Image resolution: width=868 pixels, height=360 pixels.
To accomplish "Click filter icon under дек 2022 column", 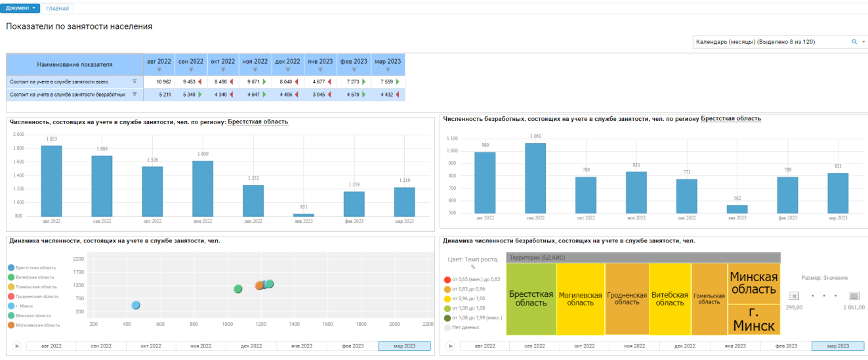I will 289,69.
